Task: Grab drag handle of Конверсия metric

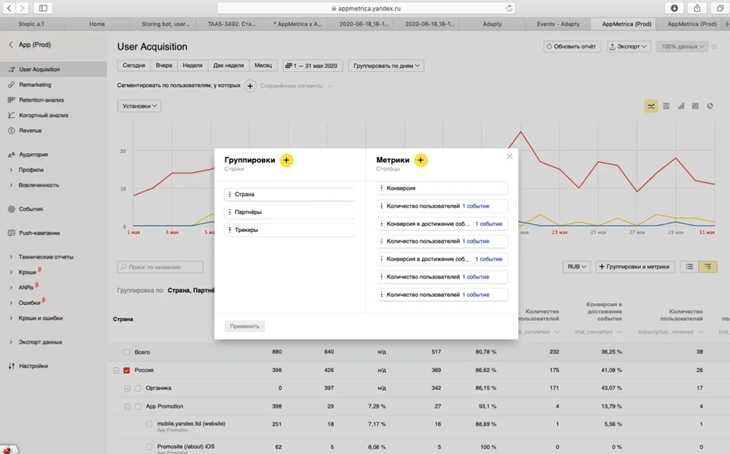Action: [x=381, y=188]
